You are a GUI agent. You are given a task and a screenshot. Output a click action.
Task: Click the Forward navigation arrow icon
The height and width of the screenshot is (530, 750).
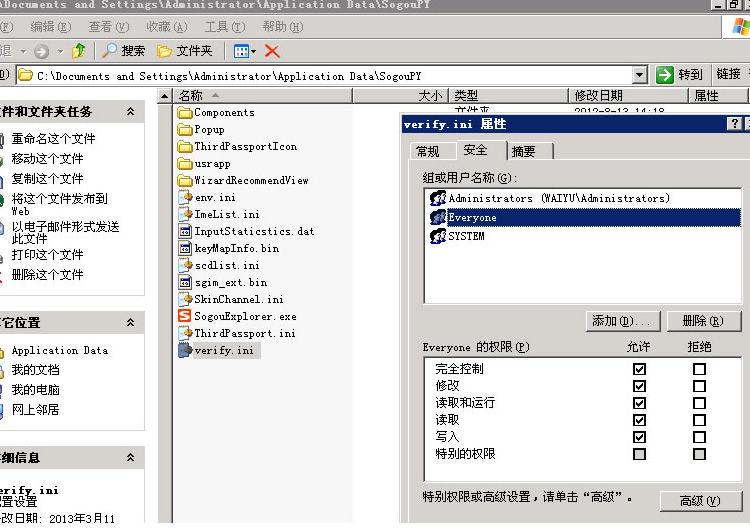[42, 51]
